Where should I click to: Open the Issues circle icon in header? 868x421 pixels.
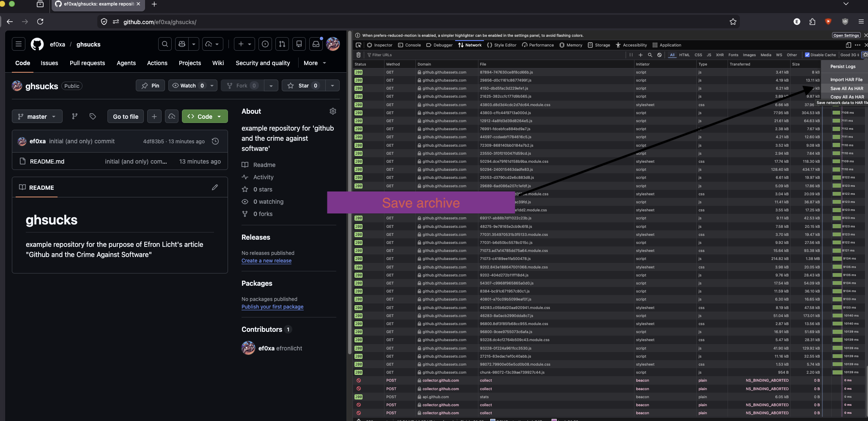pyautogui.click(x=265, y=44)
